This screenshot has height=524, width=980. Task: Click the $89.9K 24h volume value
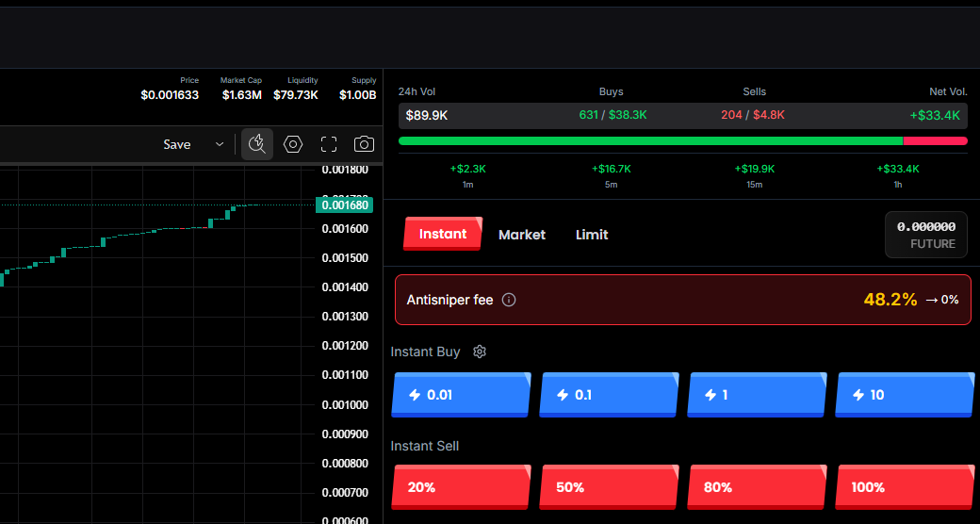[x=427, y=116]
